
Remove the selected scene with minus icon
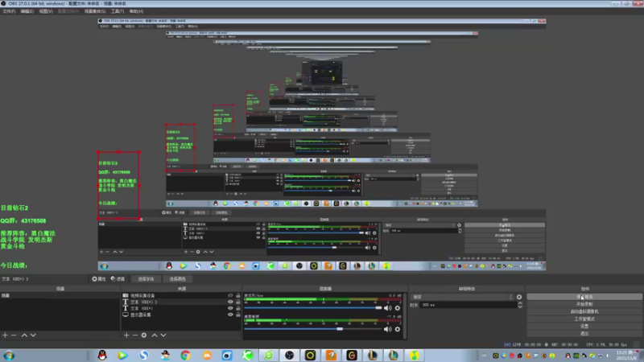point(14,335)
